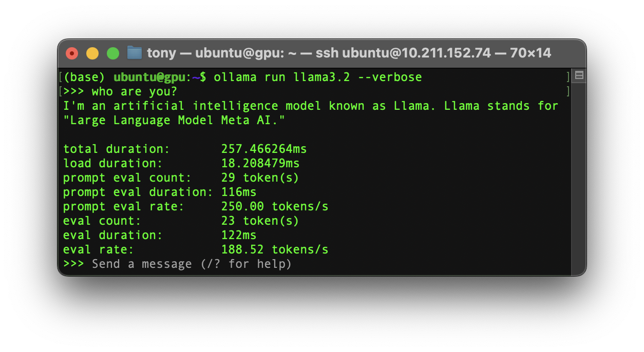The width and height of the screenshot is (644, 352).
Task: Click the eval count value 23 token(s)
Action: coord(260,221)
